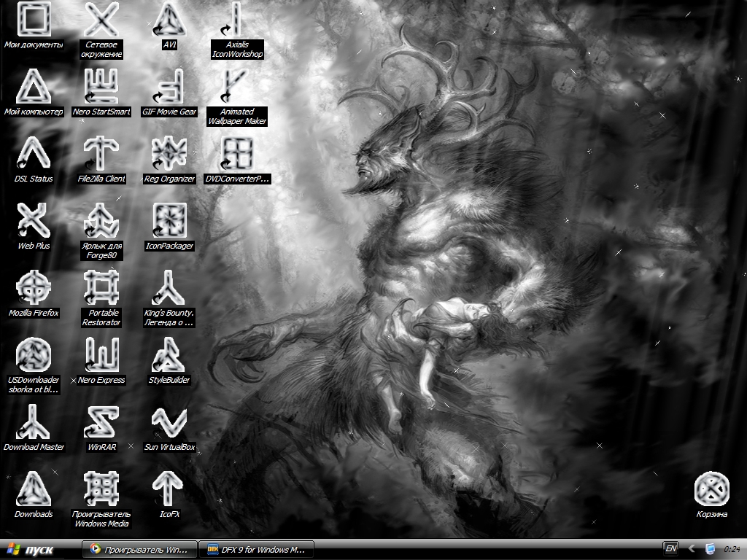This screenshot has width=747, height=560.
Task: Open the пуск Start menu
Action: pyautogui.click(x=31, y=550)
